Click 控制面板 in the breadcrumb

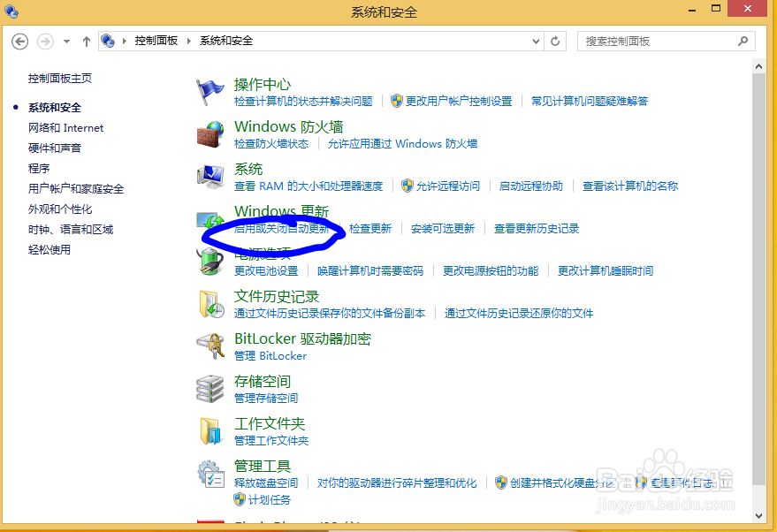pos(156,41)
